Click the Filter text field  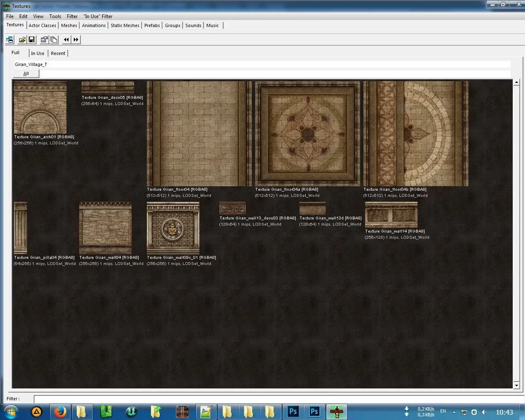click(279, 399)
